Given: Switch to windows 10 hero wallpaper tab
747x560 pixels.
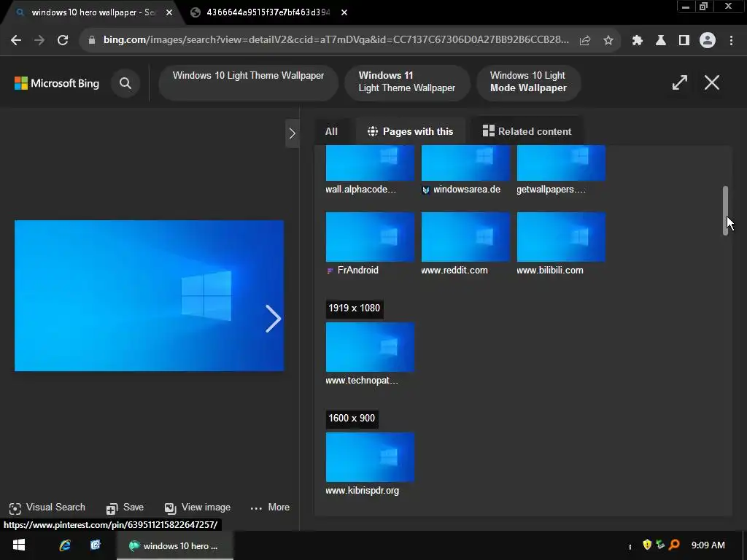Looking at the screenshot, I should coord(93,12).
